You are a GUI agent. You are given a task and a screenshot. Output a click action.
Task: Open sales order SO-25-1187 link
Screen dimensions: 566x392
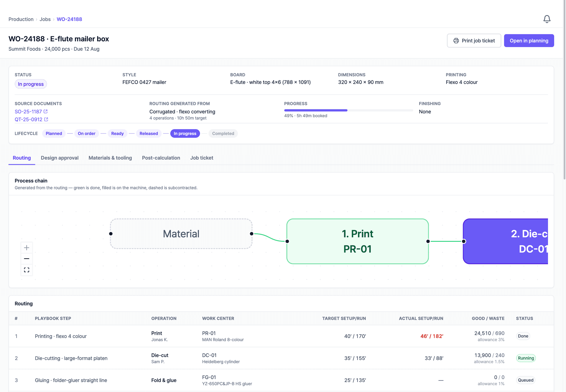(28, 112)
